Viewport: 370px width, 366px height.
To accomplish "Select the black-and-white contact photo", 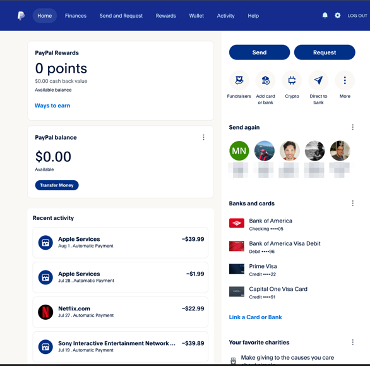I will [x=315, y=151].
